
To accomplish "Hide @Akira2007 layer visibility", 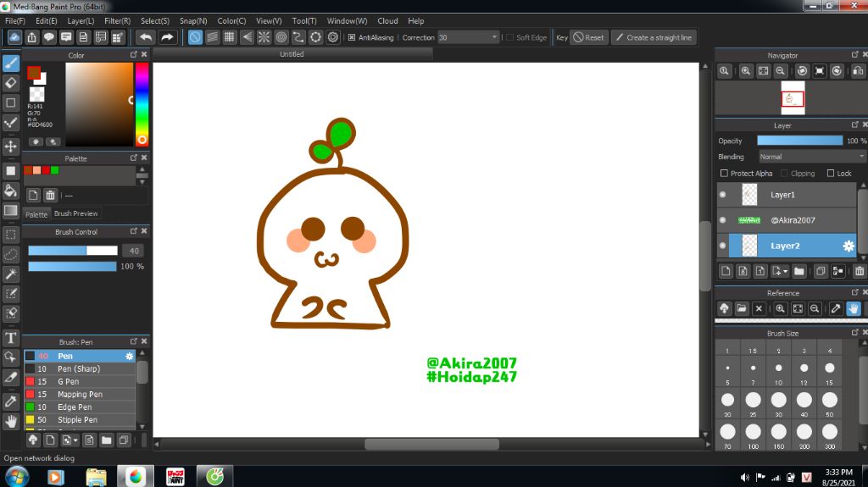I will tap(722, 220).
